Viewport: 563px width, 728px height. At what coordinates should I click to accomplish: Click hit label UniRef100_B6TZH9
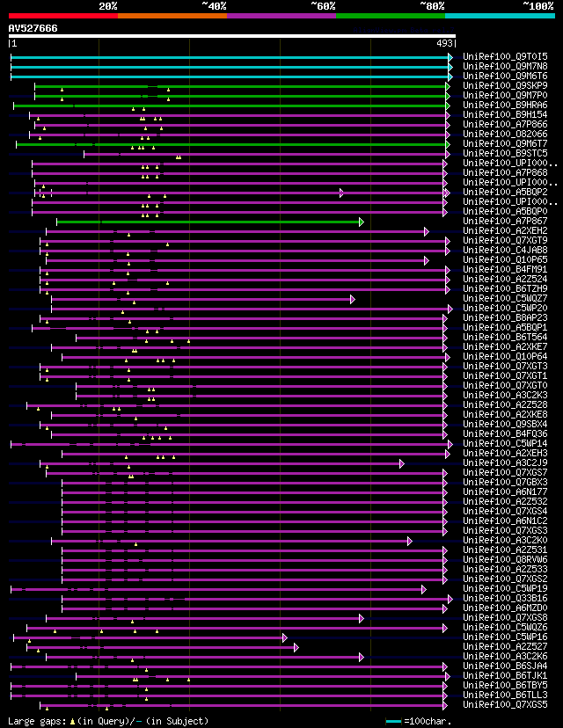click(x=505, y=288)
